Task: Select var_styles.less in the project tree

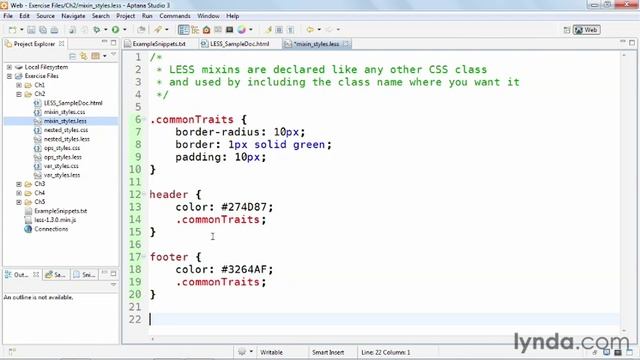Action: click(x=62, y=175)
